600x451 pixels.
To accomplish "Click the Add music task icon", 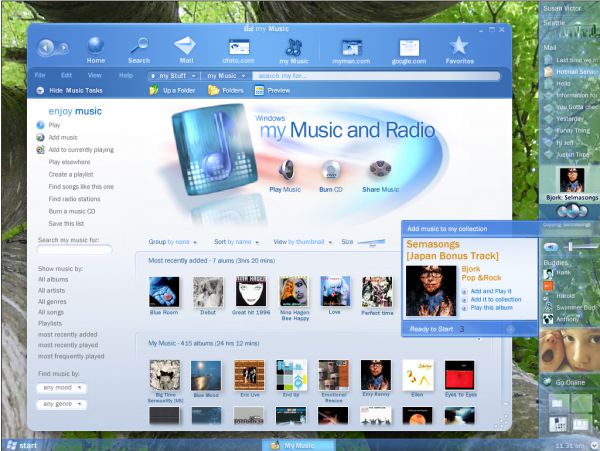I will click(x=40, y=137).
